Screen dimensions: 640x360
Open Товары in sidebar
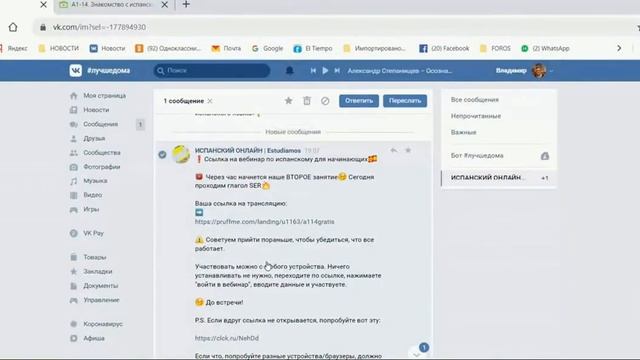click(95, 257)
